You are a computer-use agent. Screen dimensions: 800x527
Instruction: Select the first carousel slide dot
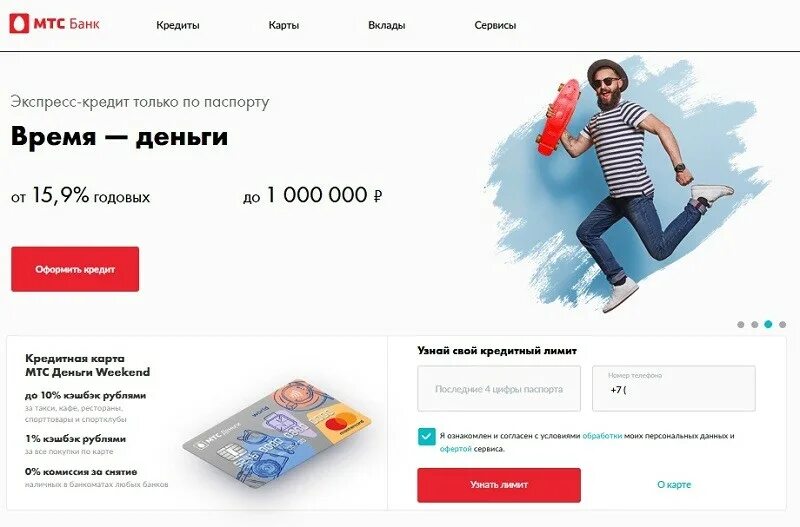click(x=740, y=324)
